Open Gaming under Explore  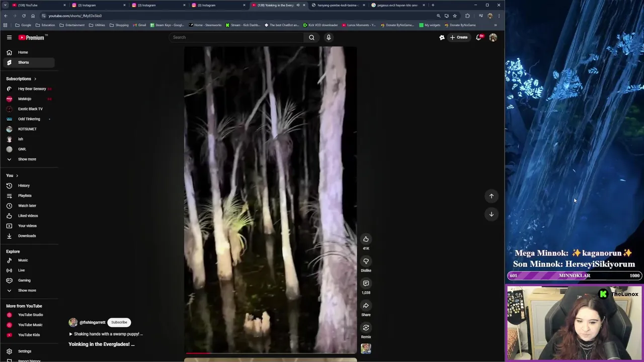(x=29, y=280)
